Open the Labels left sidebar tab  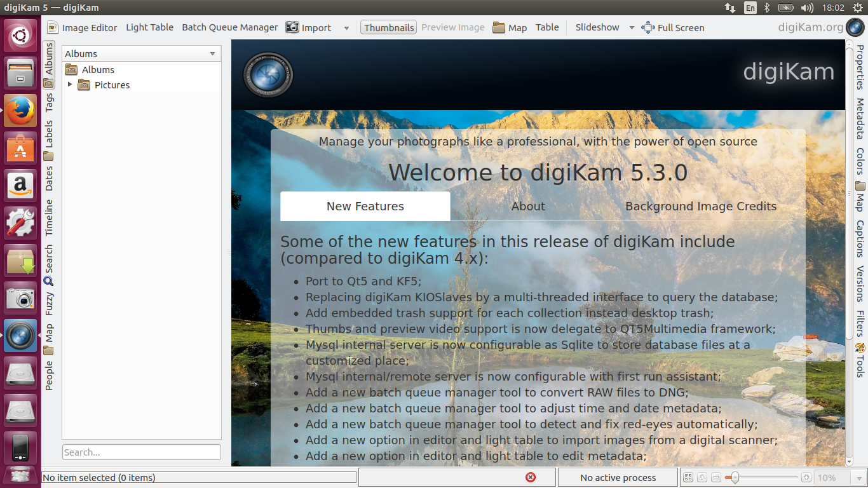click(49, 140)
